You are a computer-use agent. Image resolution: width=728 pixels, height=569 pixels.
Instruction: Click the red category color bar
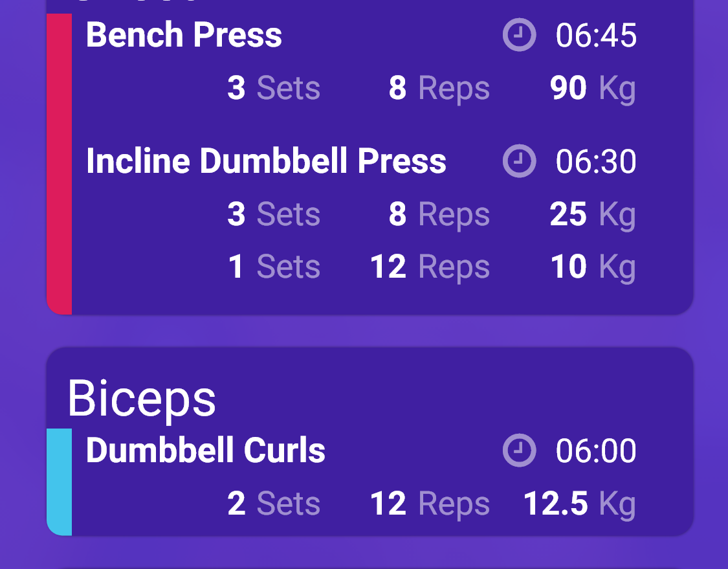[59, 164]
